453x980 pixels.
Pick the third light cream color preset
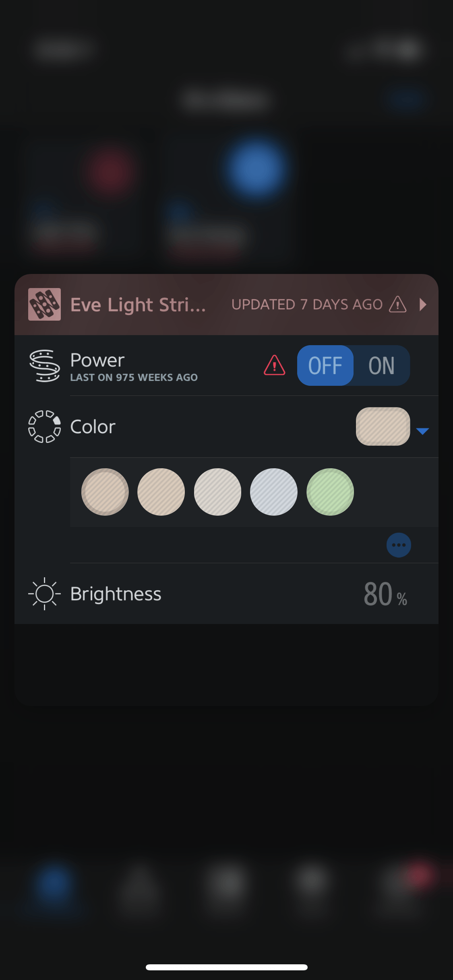(217, 492)
